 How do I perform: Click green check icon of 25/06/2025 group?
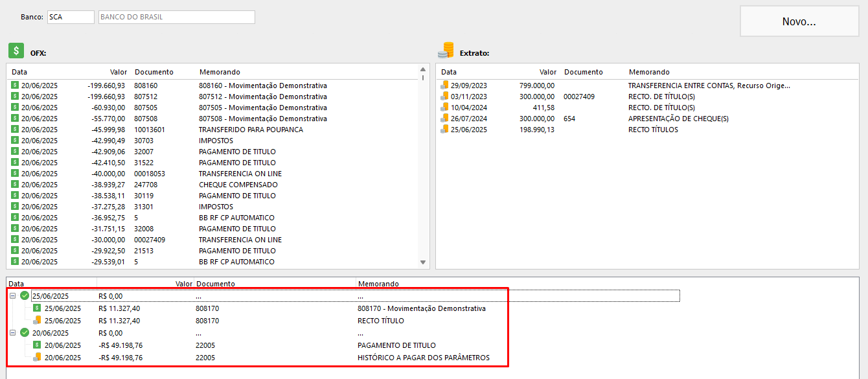[25, 296]
